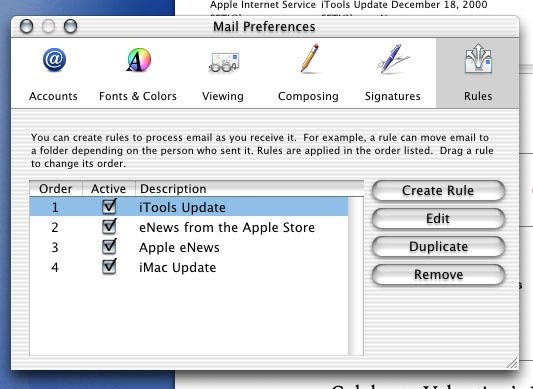Deactivate the iMac Update rule checkbox
Screen dimensions: 533x389
(109, 267)
